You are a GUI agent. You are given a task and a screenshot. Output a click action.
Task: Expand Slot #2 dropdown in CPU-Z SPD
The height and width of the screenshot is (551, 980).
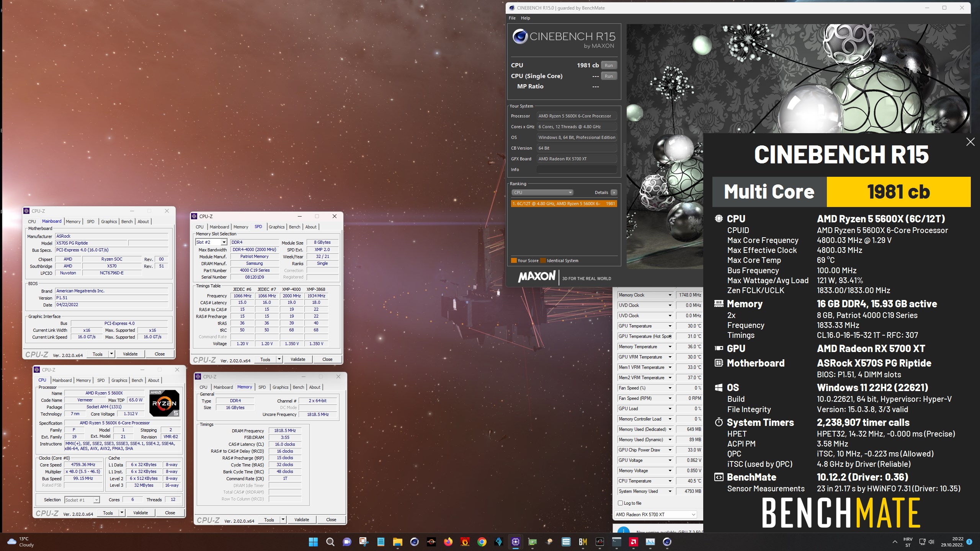(x=224, y=242)
